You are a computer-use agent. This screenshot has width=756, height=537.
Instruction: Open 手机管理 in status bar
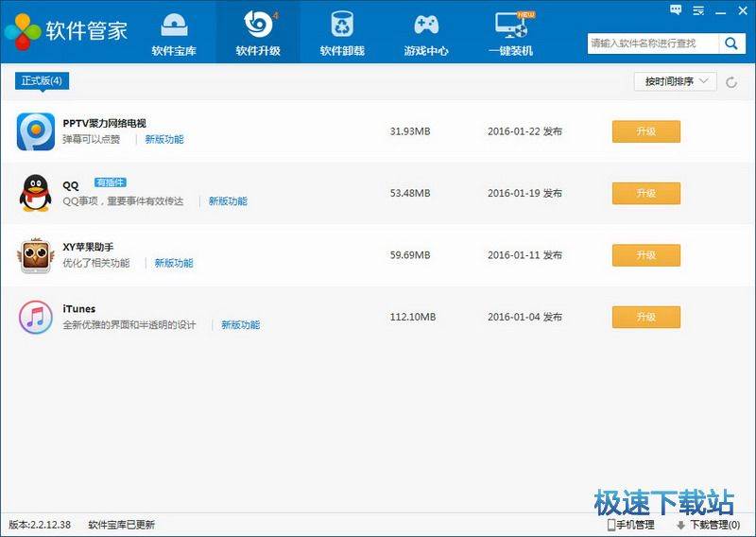[630, 525]
